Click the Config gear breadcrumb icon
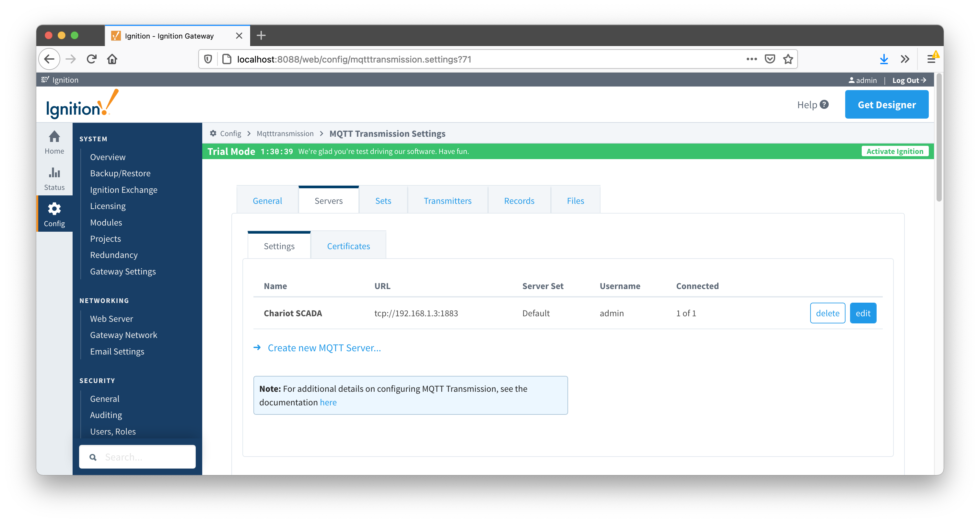Viewport: 980px width, 523px height. pos(213,134)
